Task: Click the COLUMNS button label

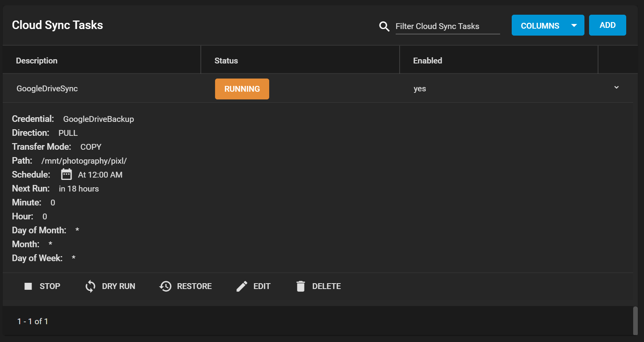Action: 540,26
